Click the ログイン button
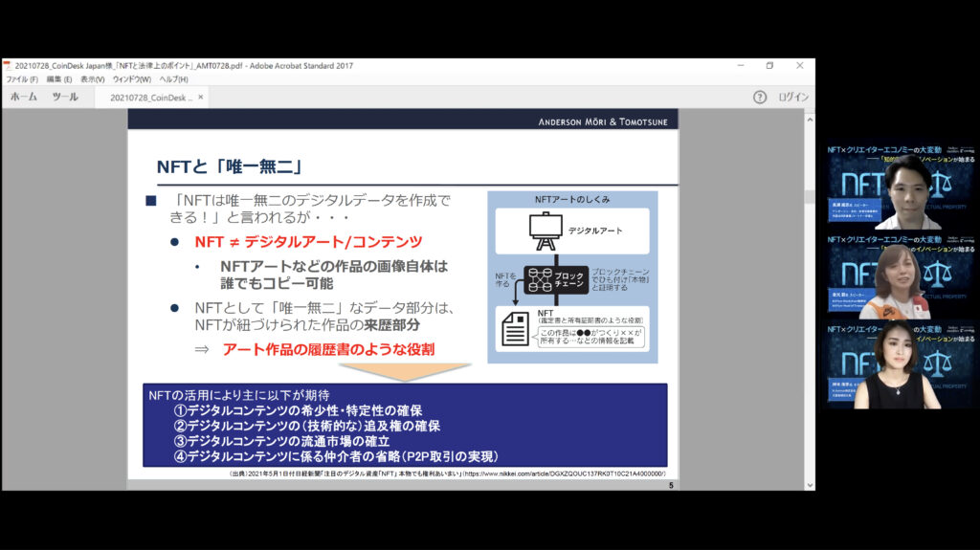980x550 pixels. tap(793, 97)
